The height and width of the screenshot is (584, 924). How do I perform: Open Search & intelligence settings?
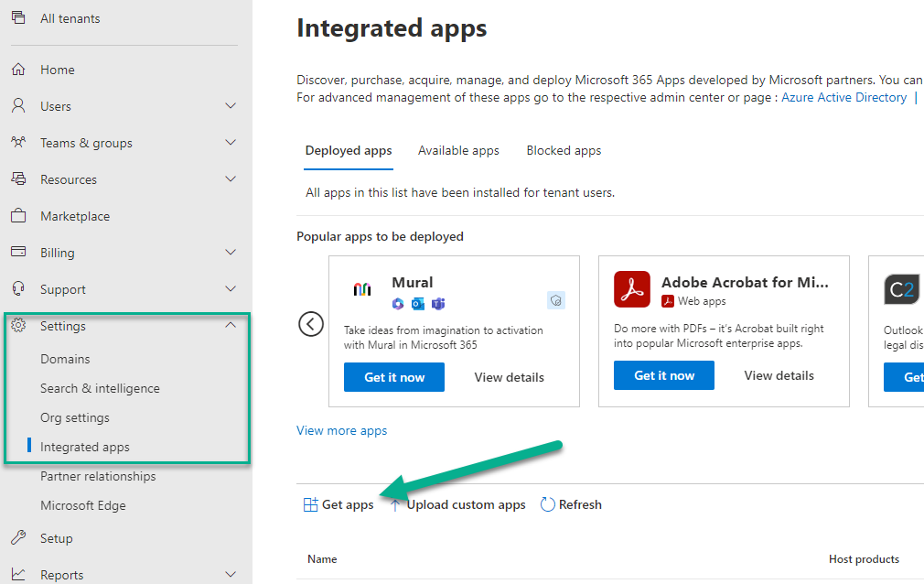coord(100,388)
